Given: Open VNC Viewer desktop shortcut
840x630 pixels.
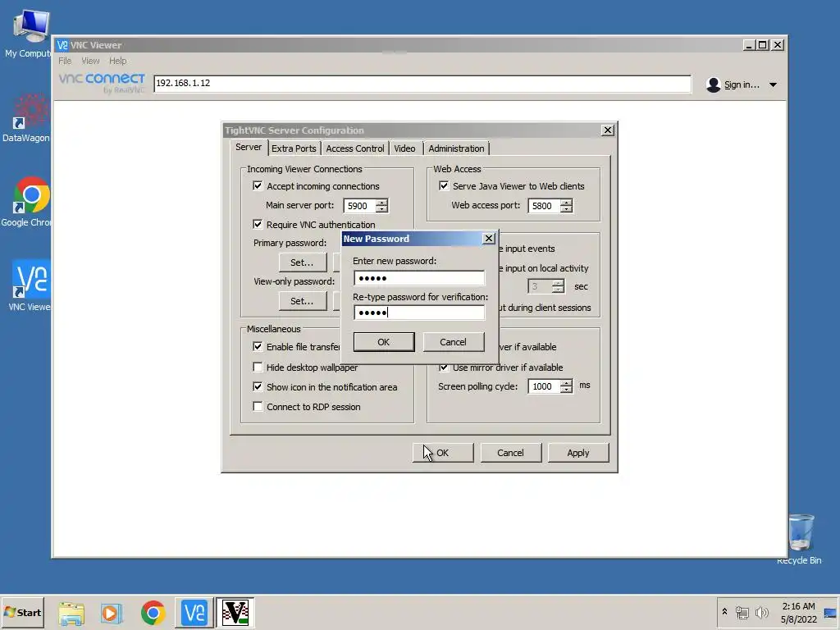Looking at the screenshot, I should [30, 285].
